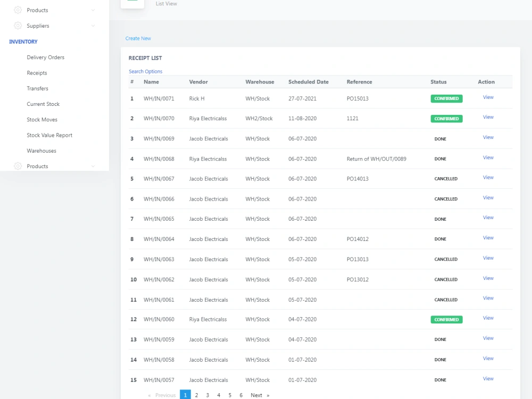Click the gear icon beside Suppliers

point(18,26)
